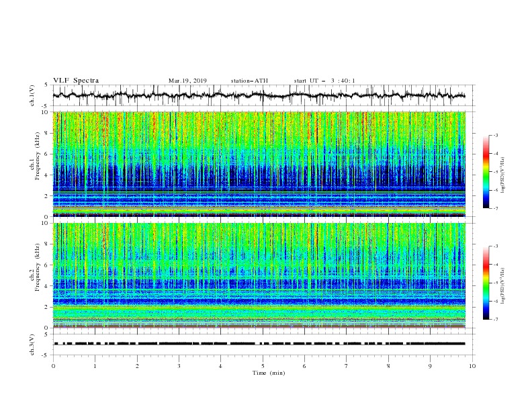Click the "5" tick on the time axis
Viewport: 532px width, 411px height.
tap(263, 366)
